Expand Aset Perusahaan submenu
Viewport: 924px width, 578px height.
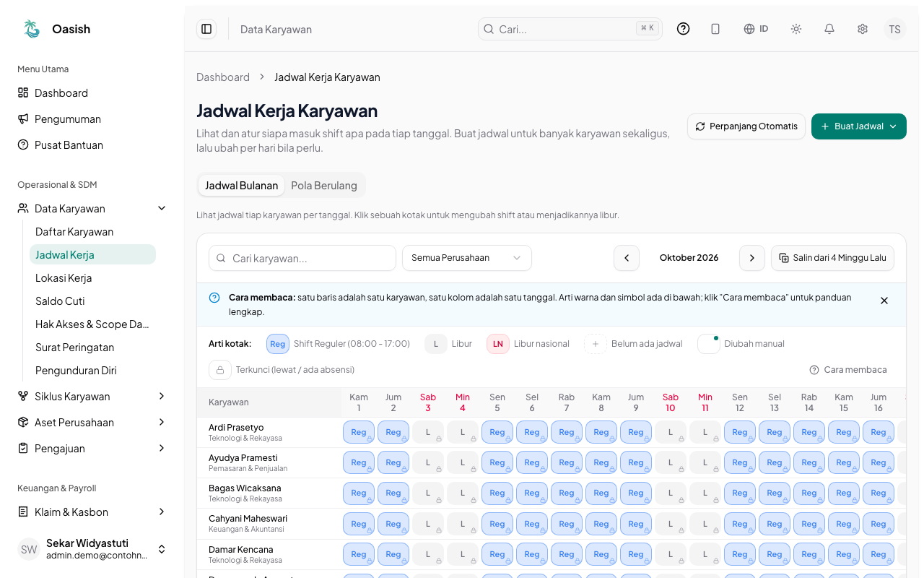[x=92, y=423]
